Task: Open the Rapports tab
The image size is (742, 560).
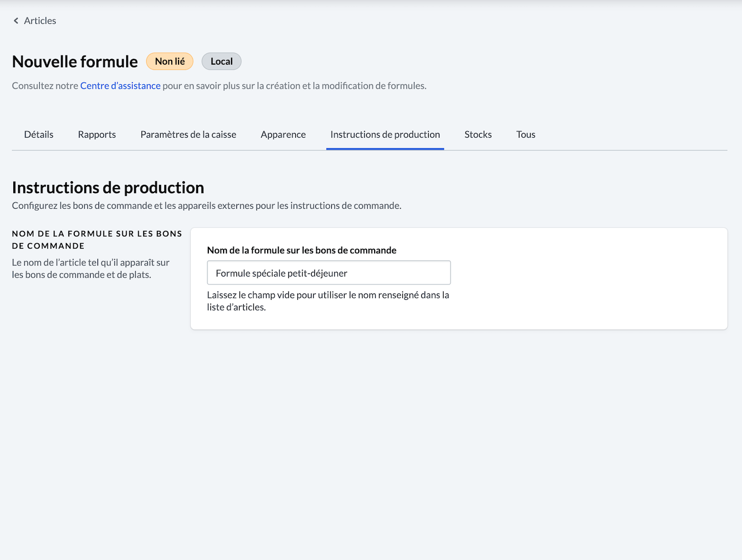Action: (x=97, y=135)
